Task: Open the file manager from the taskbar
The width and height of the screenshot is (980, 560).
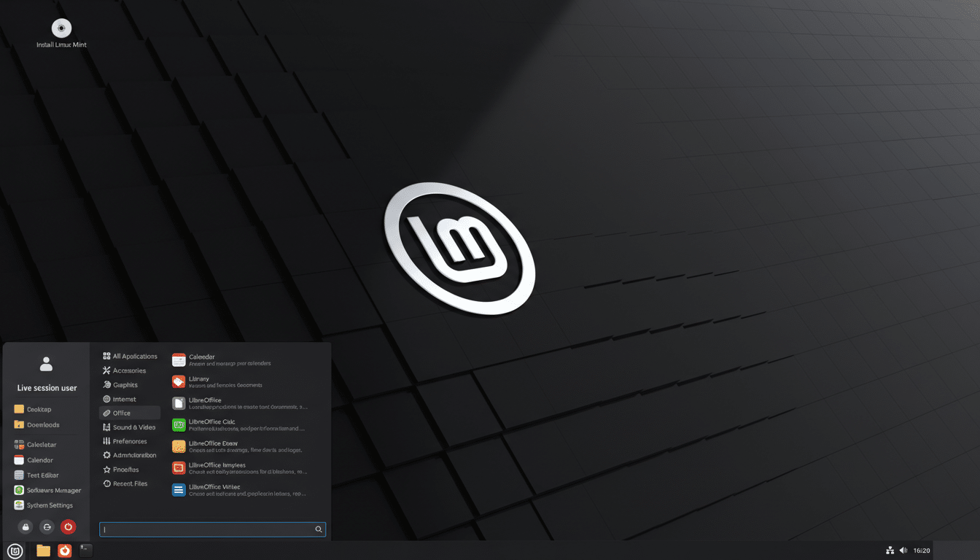Action: pyautogui.click(x=42, y=551)
